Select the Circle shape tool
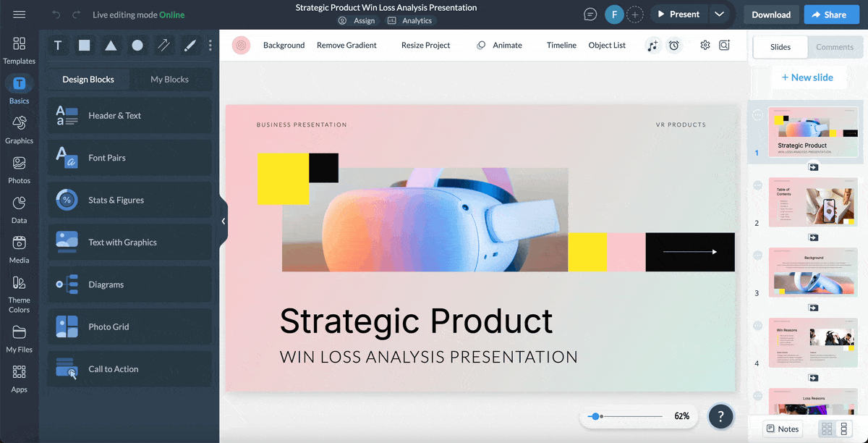 pyautogui.click(x=137, y=45)
